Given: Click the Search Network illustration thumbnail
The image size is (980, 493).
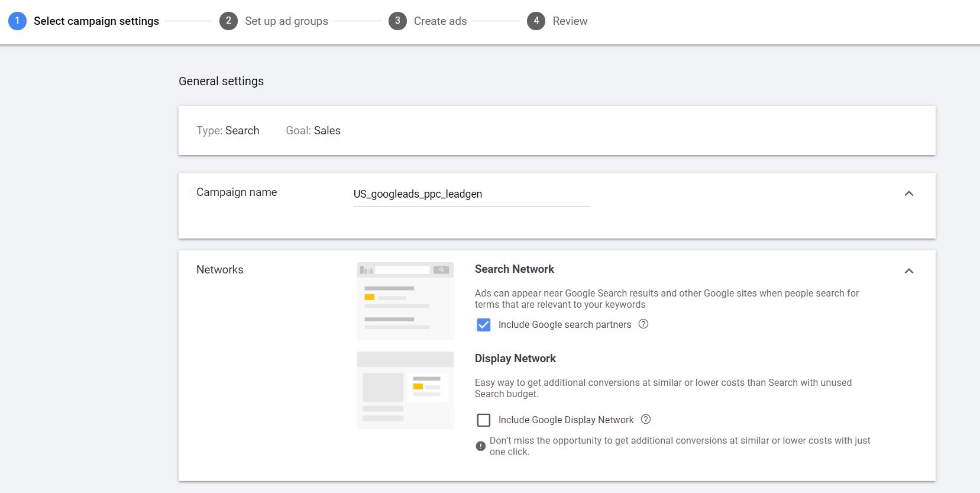Looking at the screenshot, I should tap(405, 301).
